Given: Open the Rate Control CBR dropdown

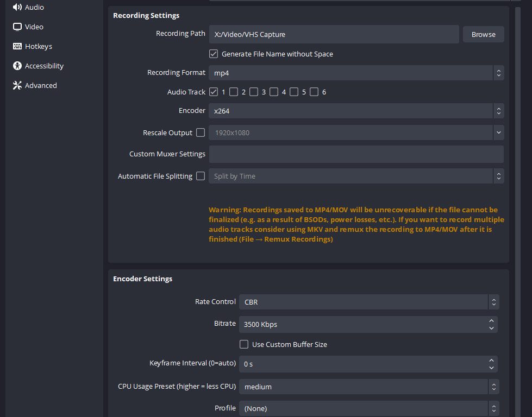Looking at the screenshot, I should point(369,302).
